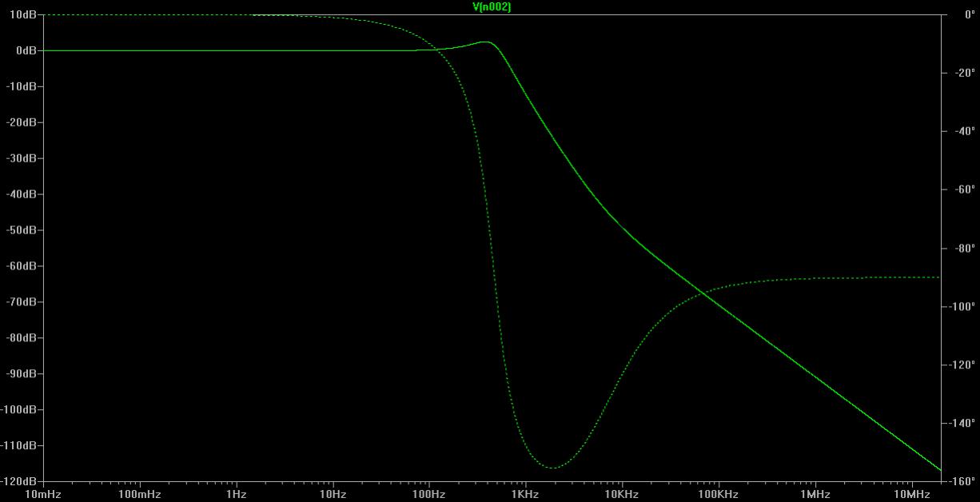Click the -60° phase axis label
The height and width of the screenshot is (502, 980).
[964, 189]
